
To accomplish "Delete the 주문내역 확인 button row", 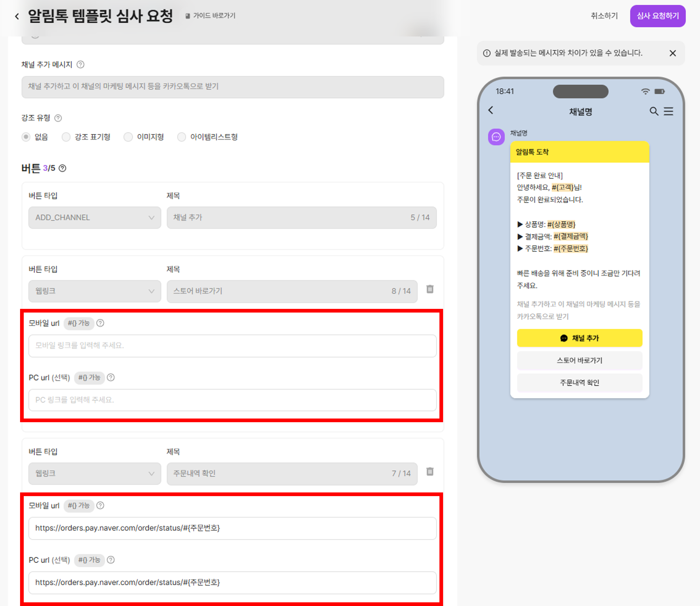I will point(430,471).
